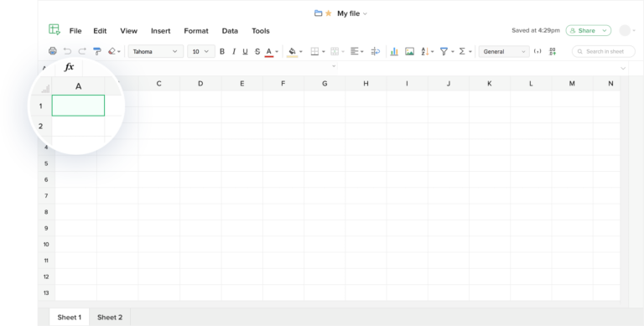Apply bold formatting with the B icon

click(222, 51)
